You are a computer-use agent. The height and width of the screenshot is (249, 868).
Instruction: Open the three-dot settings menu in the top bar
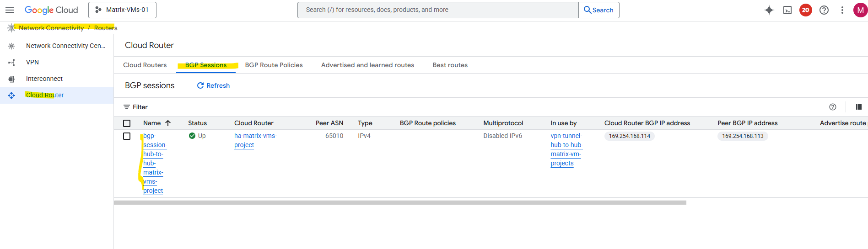(842, 10)
